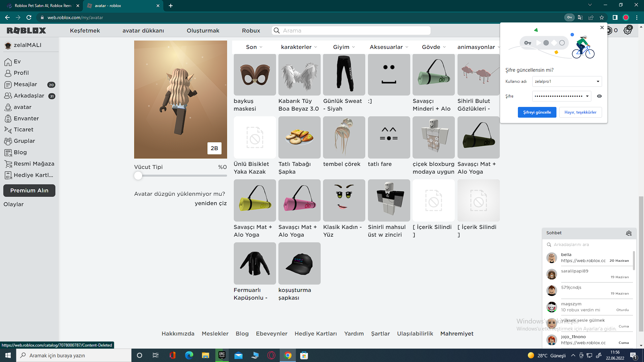This screenshot has width=644, height=362.
Task: Click the Vücut Tipi slider handle
Action: [138, 176]
